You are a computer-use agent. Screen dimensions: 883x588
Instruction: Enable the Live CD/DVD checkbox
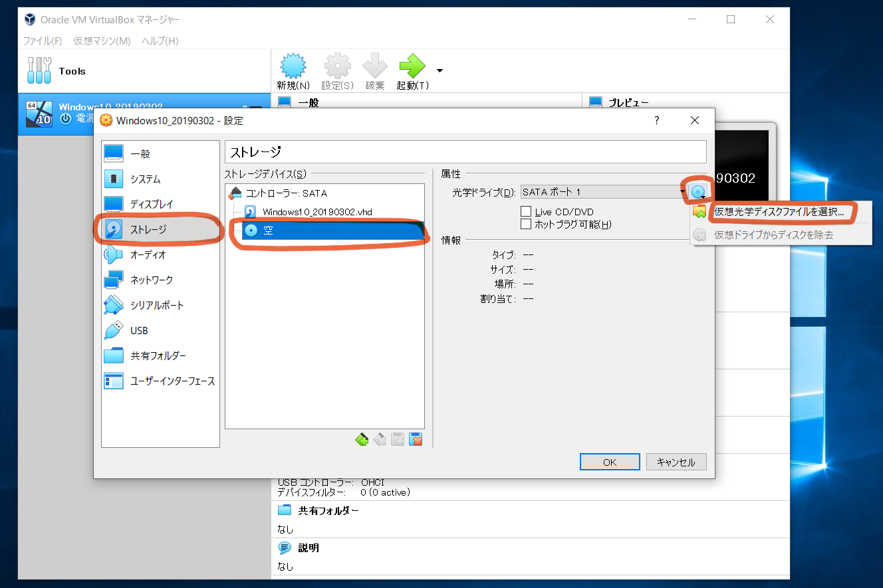click(526, 212)
